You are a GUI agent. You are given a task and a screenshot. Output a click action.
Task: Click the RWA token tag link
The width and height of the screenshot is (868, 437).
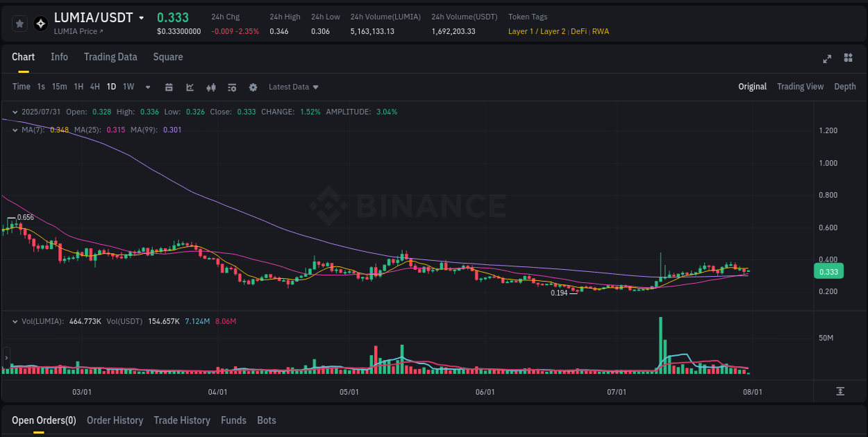(601, 31)
